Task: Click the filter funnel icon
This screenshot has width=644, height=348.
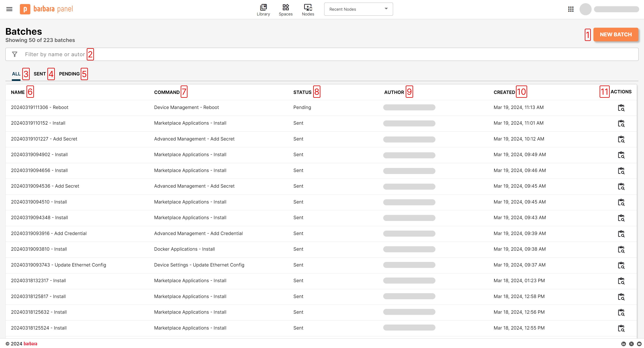Action: [x=14, y=54]
